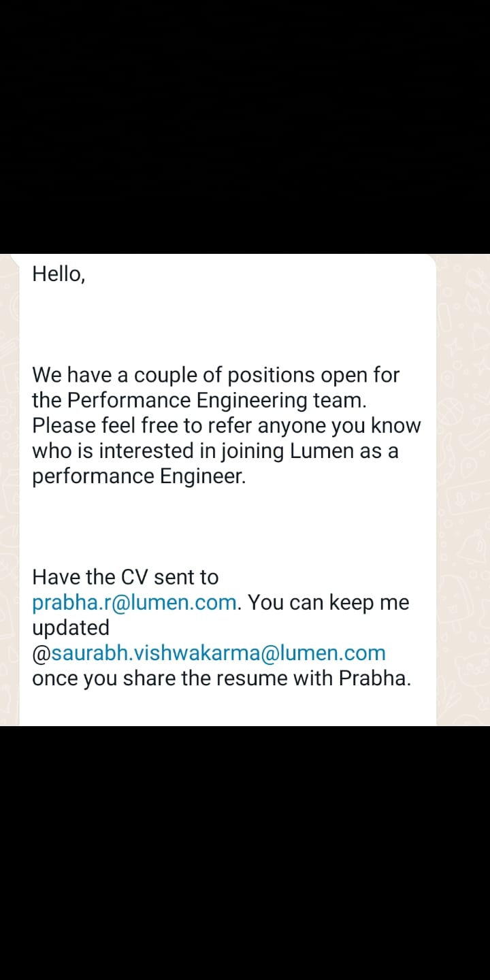The image size is (490, 980).
Task: Open the prabha.r@lumen.com email link
Action: point(135,602)
